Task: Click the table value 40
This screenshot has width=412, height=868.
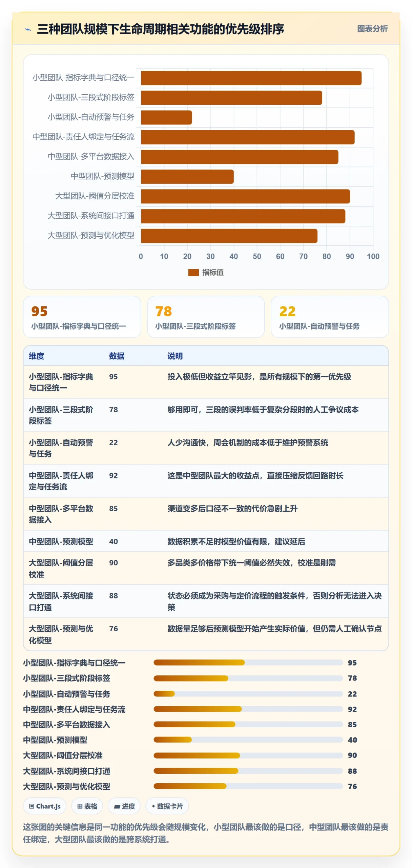Action: point(114,541)
